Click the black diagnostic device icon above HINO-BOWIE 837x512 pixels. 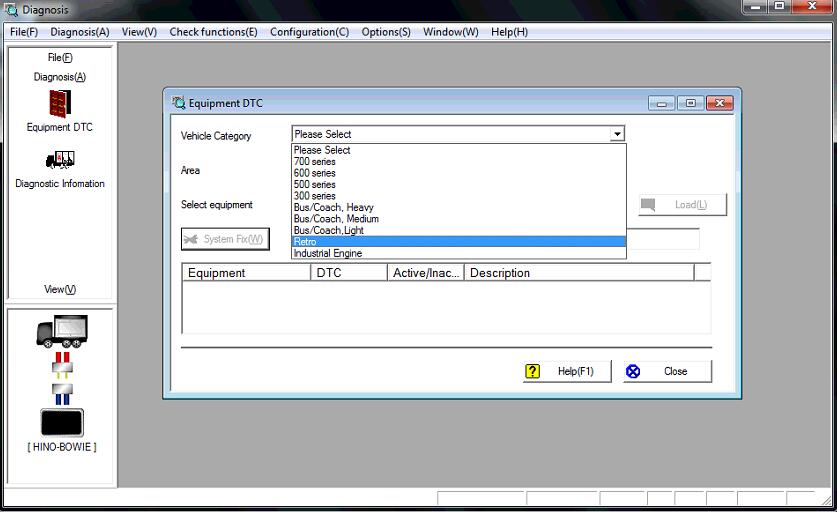62,422
